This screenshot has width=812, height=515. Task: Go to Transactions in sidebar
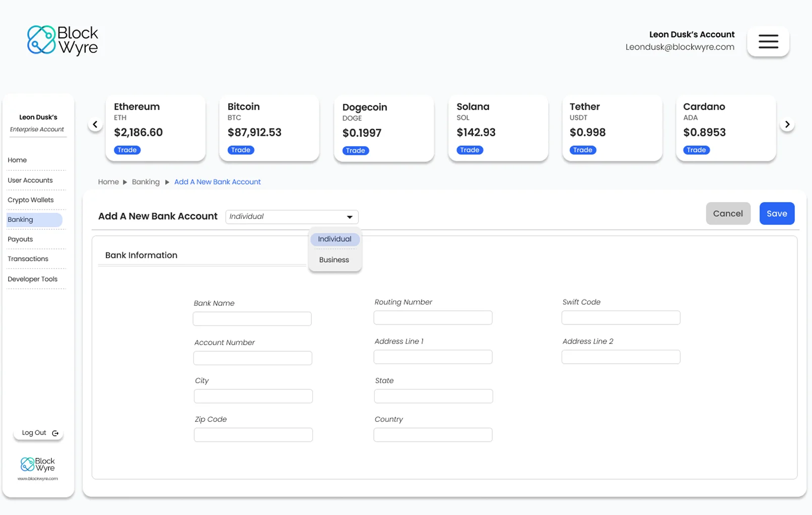28,259
